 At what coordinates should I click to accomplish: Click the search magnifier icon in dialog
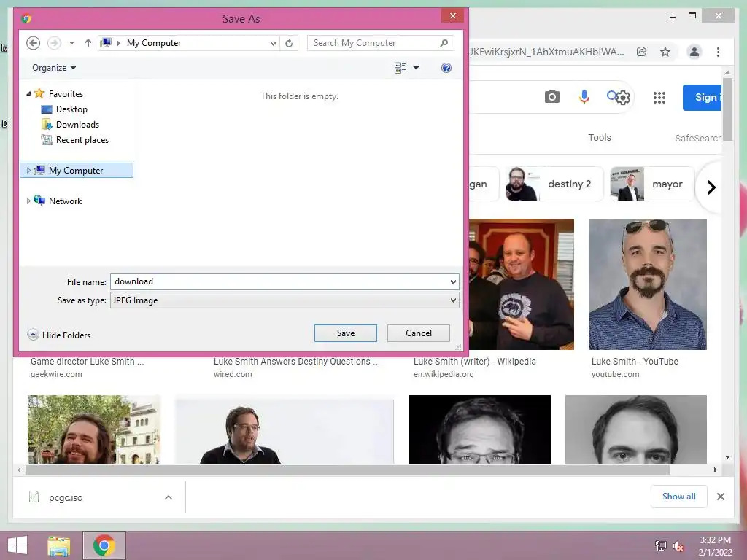click(x=444, y=43)
